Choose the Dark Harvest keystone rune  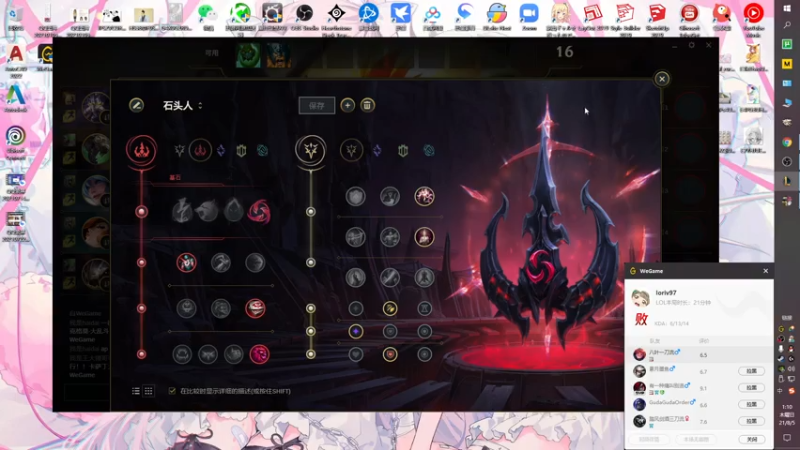click(233, 211)
